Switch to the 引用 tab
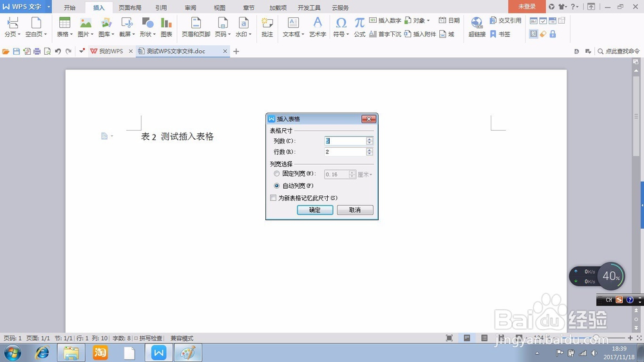 coord(161,7)
